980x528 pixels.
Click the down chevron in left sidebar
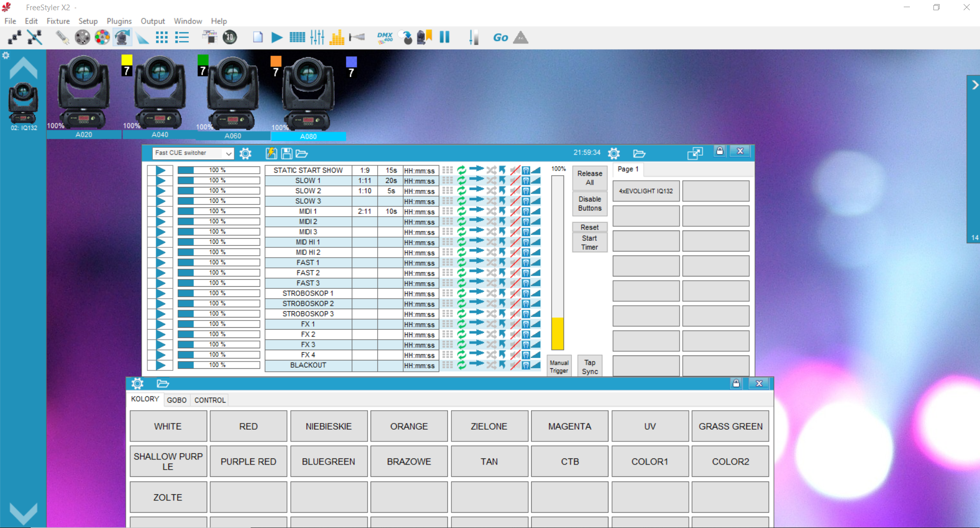click(x=23, y=512)
